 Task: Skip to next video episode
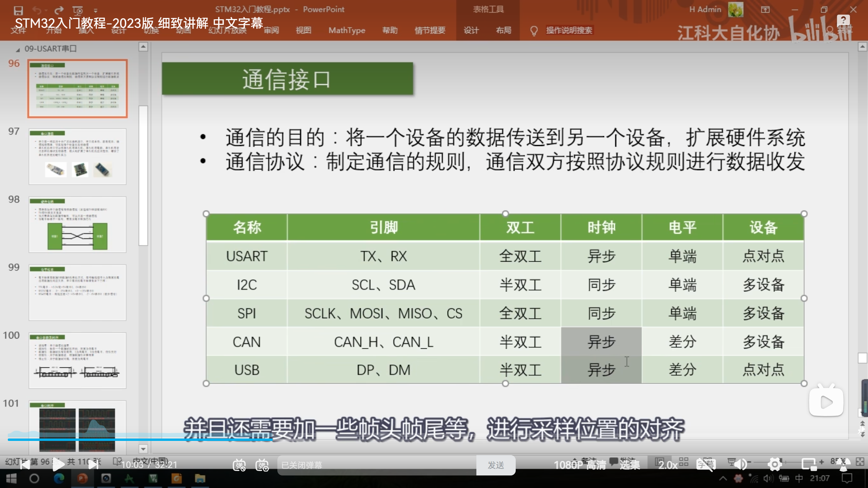point(93,465)
